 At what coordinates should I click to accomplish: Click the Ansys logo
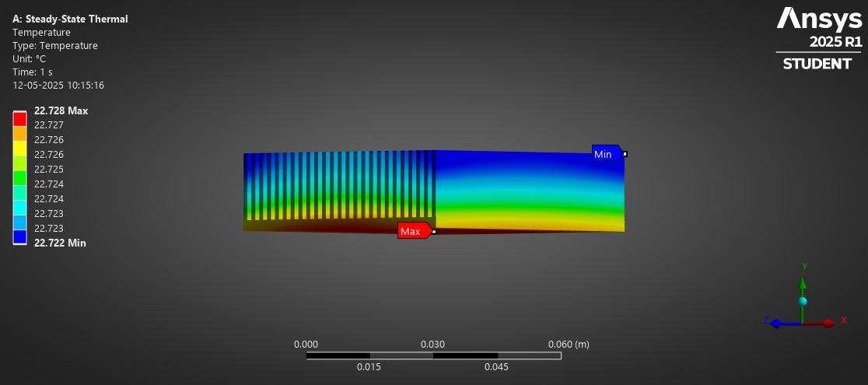(x=819, y=18)
